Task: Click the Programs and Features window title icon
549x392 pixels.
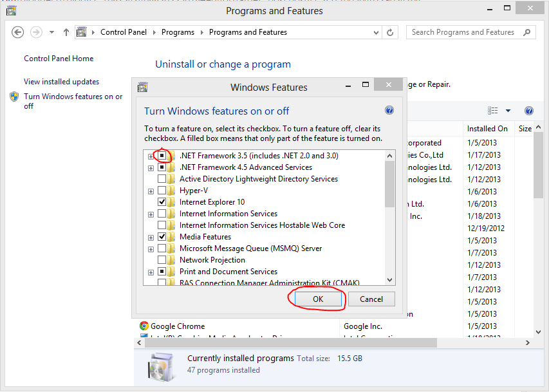Action: tap(11, 10)
